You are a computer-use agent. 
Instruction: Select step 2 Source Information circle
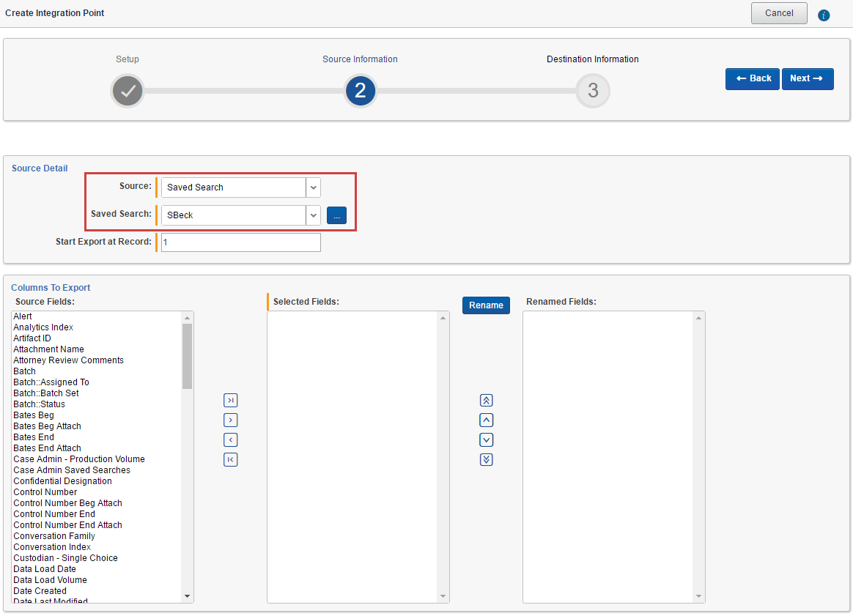[x=360, y=91]
